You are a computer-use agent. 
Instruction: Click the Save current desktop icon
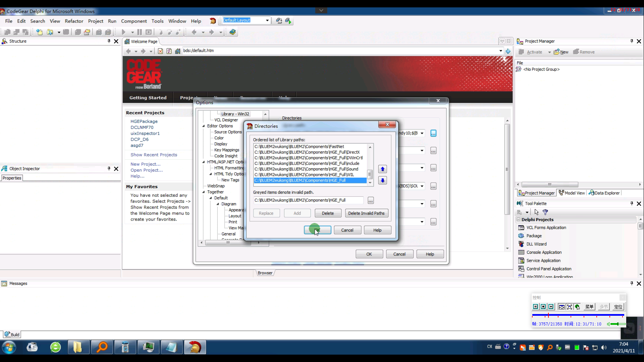pyautogui.click(x=279, y=21)
